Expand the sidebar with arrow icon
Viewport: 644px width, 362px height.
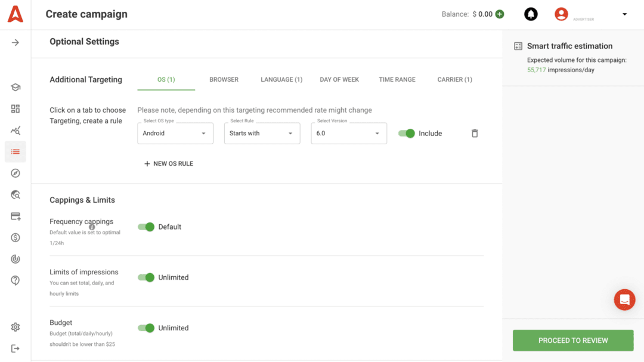point(16,42)
